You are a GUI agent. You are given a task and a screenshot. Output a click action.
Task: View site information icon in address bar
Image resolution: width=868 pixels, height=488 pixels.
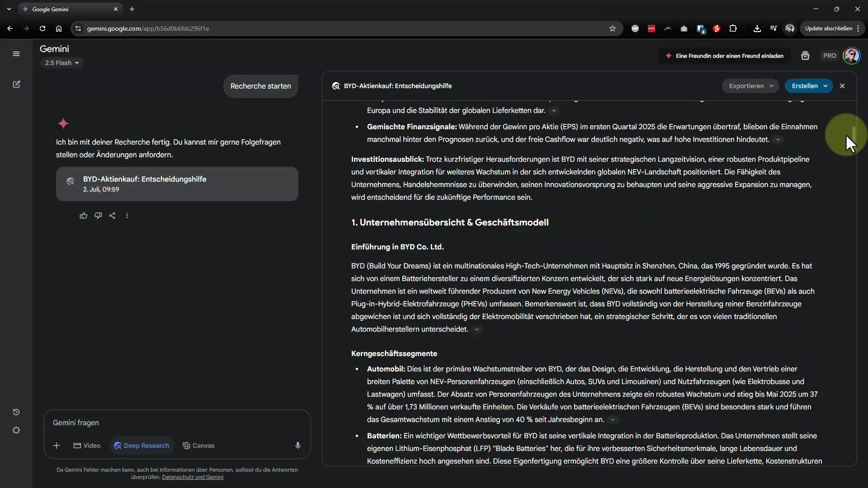click(x=78, y=28)
